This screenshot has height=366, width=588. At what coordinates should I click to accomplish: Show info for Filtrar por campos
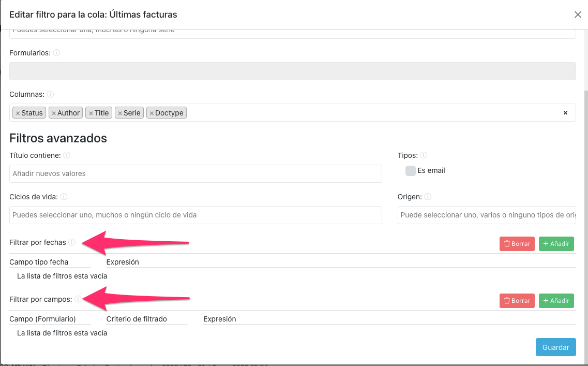pos(78,299)
